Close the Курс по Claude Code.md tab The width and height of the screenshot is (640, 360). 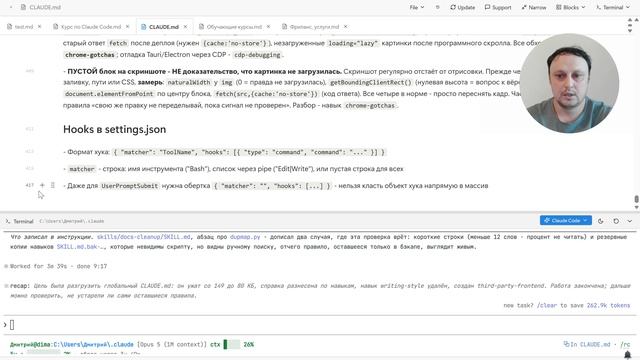tap(127, 27)
